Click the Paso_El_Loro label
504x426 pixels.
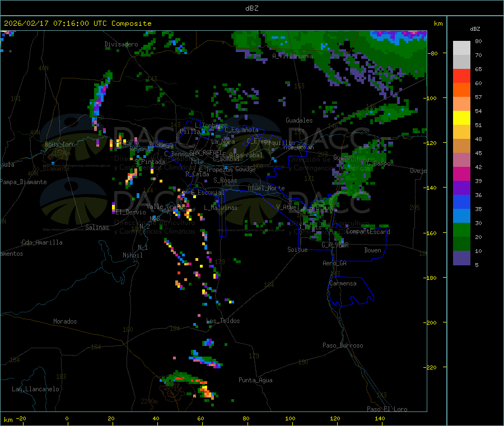[x=388, y=409]
